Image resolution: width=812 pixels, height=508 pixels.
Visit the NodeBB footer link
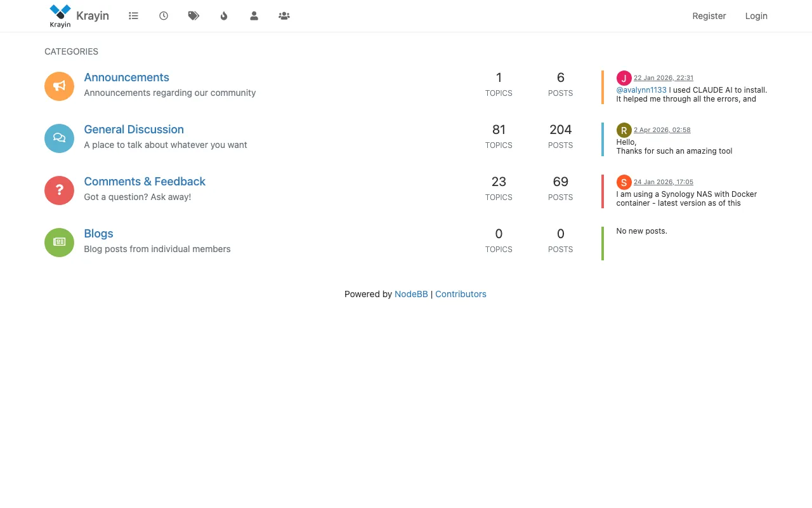click(411, 294)
